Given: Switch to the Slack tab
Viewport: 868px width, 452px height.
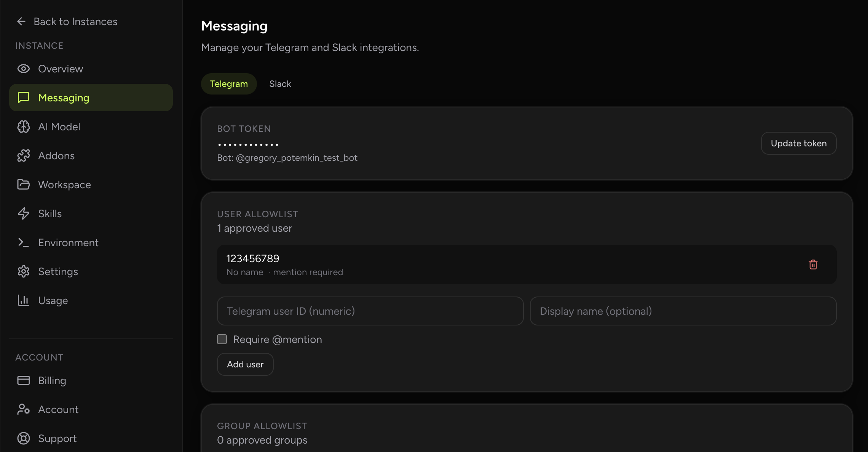Looking at the screenshot, I should click(280, 83).
